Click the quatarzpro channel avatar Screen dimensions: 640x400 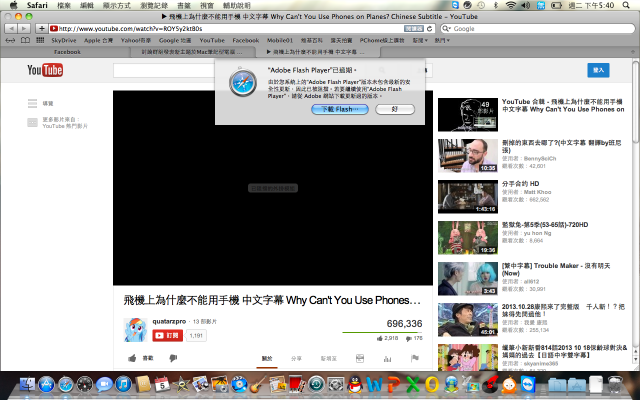(136, 329)
